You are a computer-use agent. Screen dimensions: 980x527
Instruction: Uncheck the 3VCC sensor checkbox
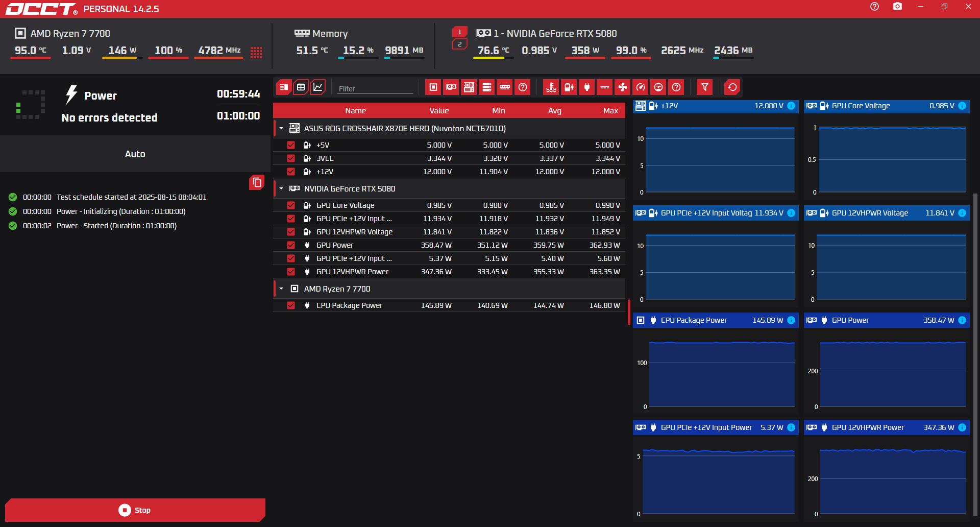tap(291, 158)
